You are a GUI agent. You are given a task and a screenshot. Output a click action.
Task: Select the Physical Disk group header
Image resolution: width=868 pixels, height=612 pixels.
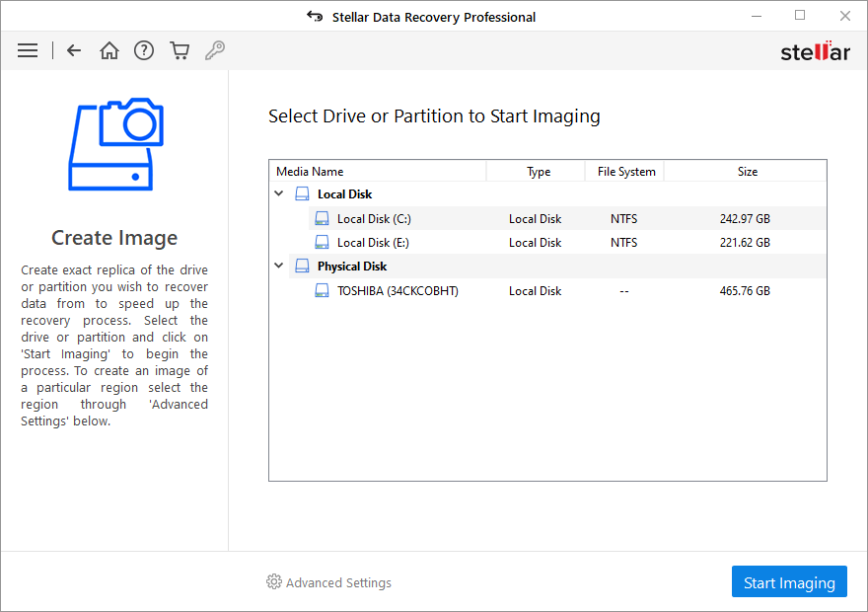pyautogui.click(x=557, y=266)
